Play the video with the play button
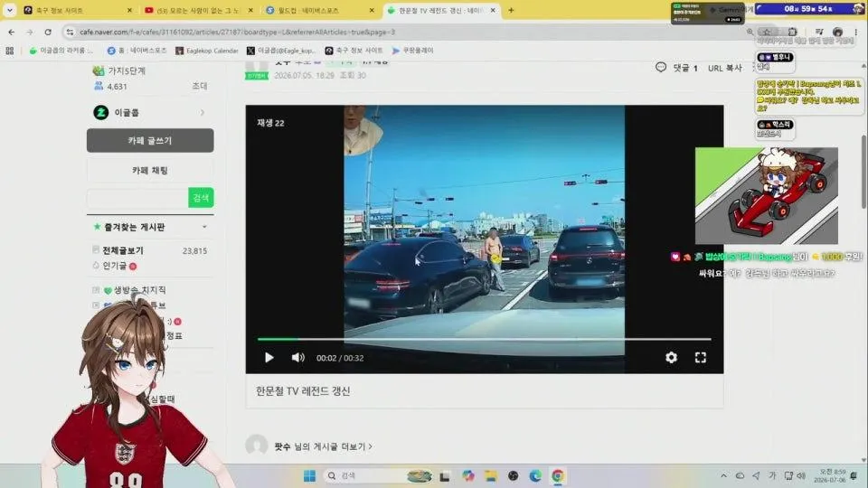The width and height of the screenshot is (868, 488). point(269,358)
